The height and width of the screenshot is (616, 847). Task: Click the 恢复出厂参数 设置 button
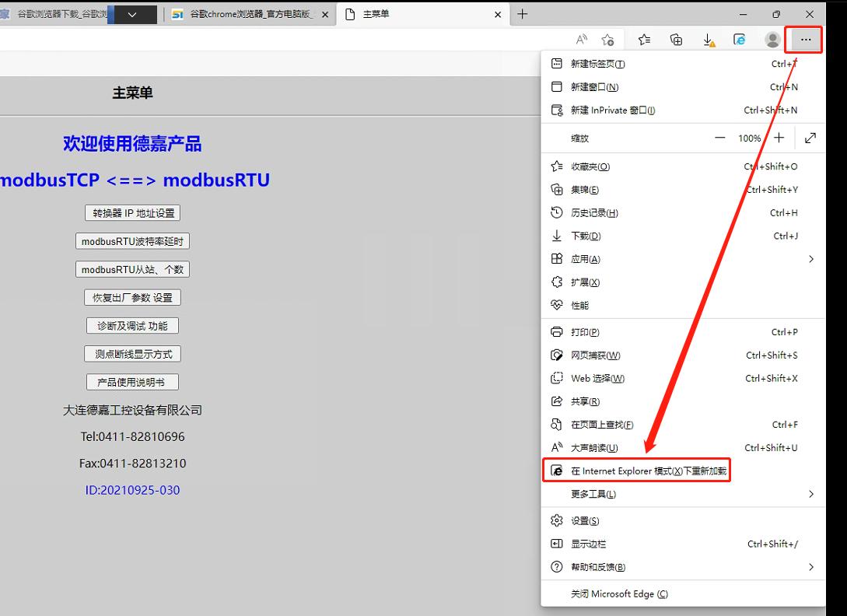(x=132, y=297)
